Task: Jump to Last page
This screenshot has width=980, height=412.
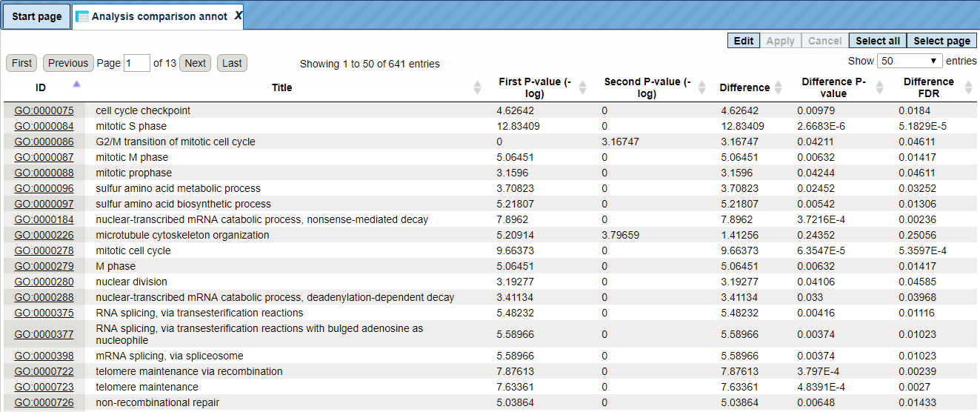Action: coord(232,63)
